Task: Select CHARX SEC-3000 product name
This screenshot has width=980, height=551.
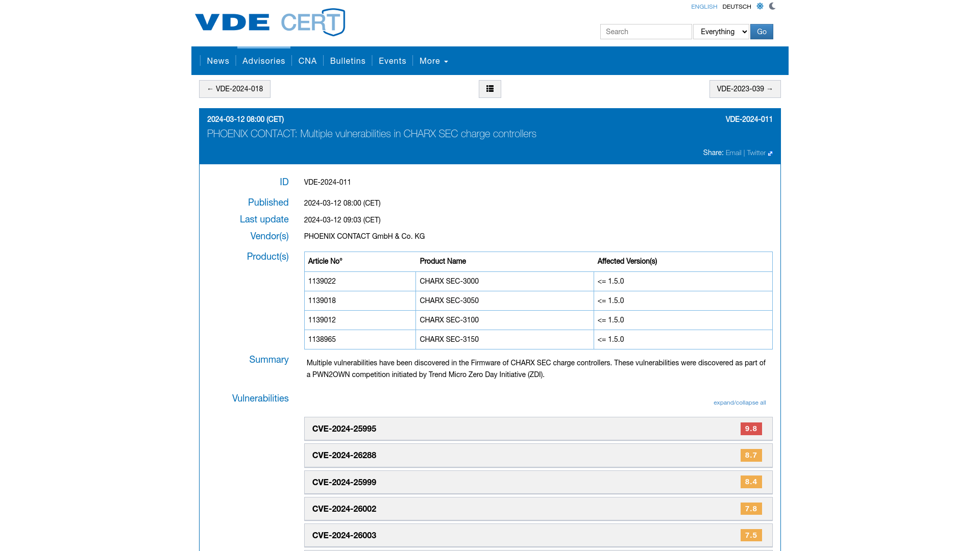Action: pyautogui.click(x=449, y=281)
